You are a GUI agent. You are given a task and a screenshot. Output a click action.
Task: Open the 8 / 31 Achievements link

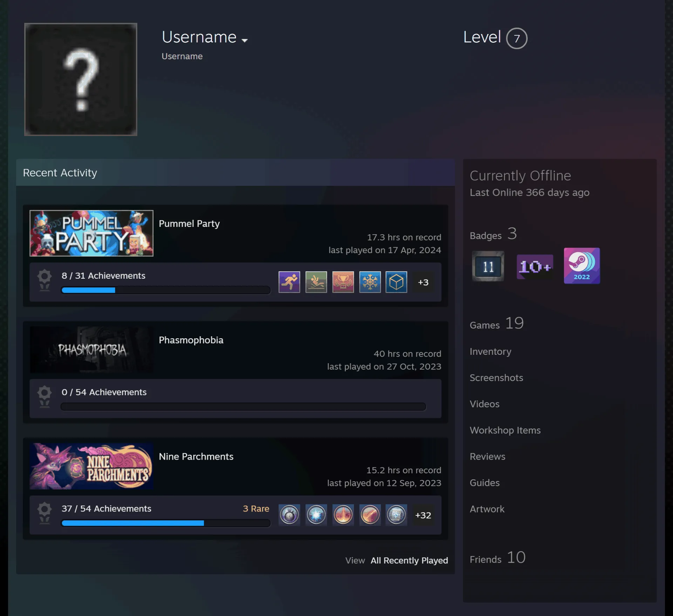point(103,276)
